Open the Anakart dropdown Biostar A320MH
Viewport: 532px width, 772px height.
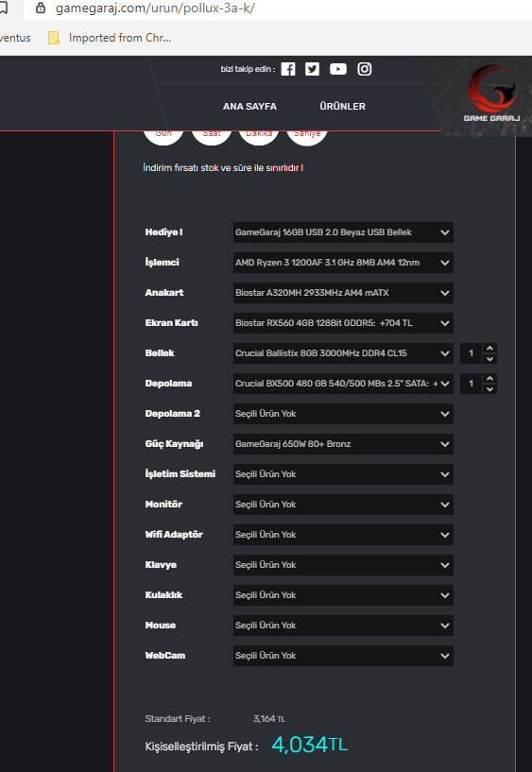pos(343,293)
